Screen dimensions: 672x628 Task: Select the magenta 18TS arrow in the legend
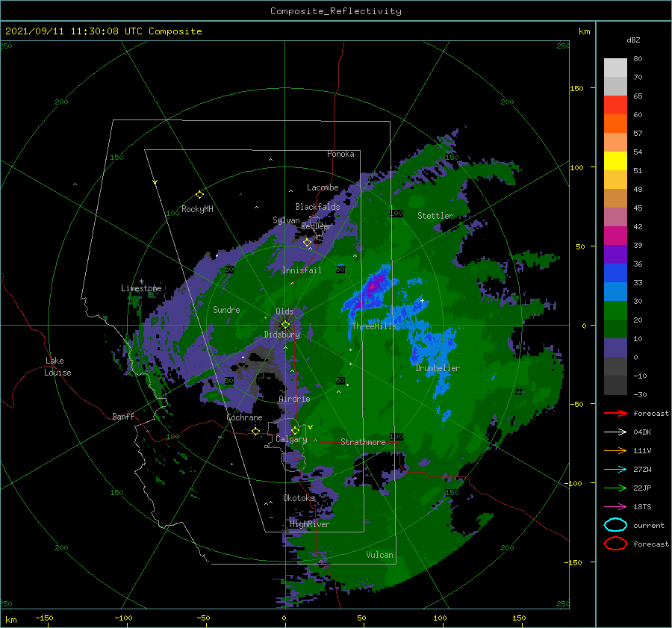(615, 507)
